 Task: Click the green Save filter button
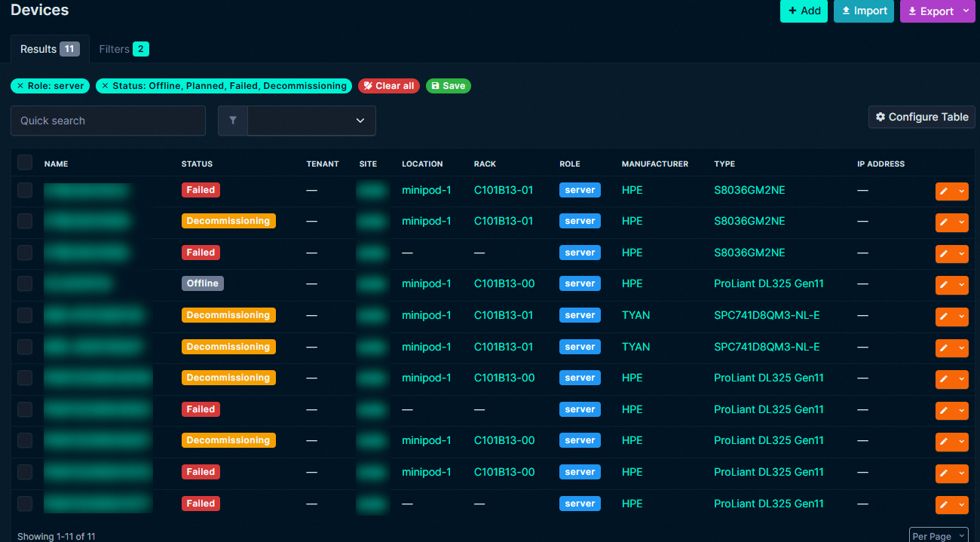tap(448, 86)
